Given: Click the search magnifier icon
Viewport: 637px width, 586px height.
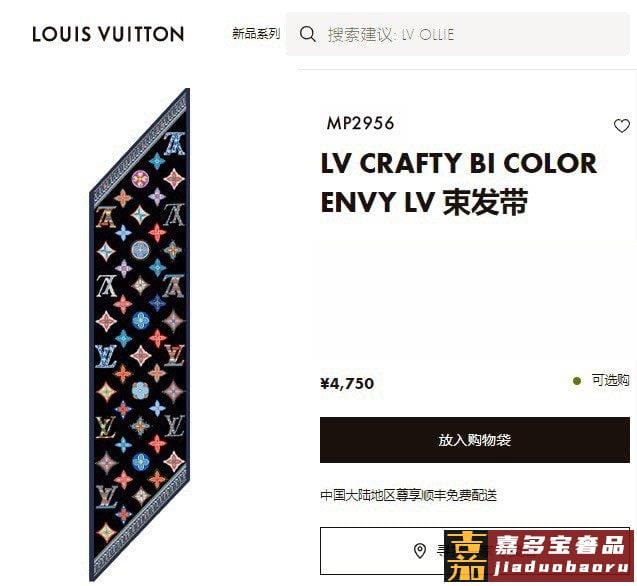Looking at the screenshot, I should click(x=308, y=34).
